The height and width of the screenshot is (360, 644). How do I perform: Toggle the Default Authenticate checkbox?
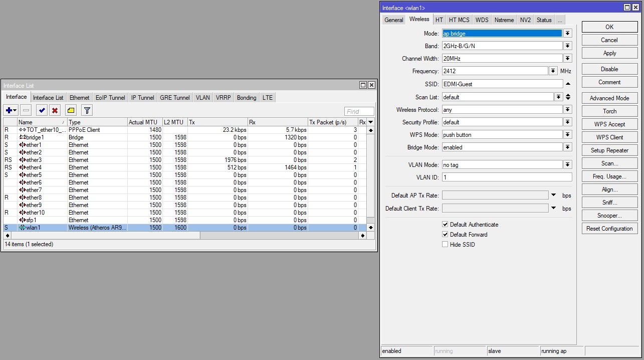[x=445, y=225]
